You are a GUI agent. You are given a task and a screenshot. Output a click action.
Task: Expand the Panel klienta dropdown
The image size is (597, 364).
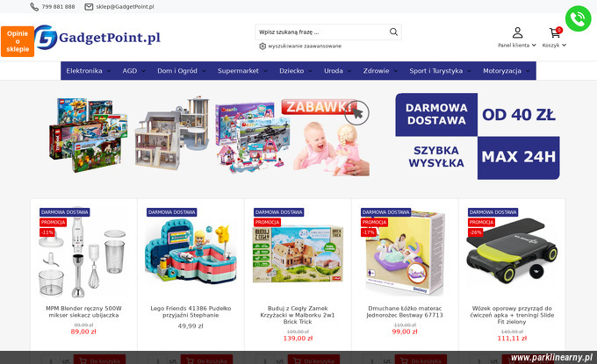[x=517, y=46]
